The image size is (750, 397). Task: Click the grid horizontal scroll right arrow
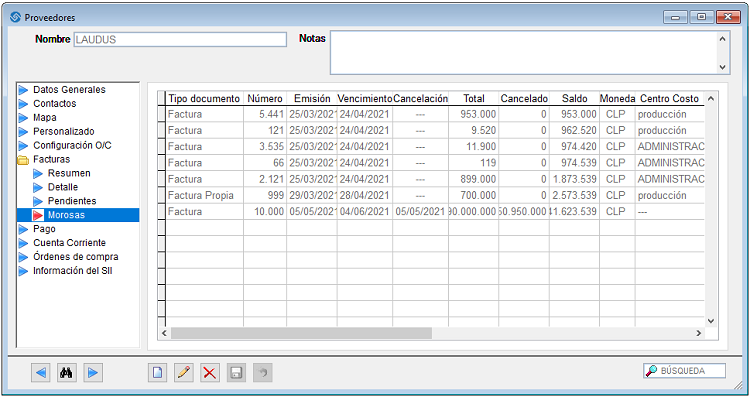[x=699, y=333]
